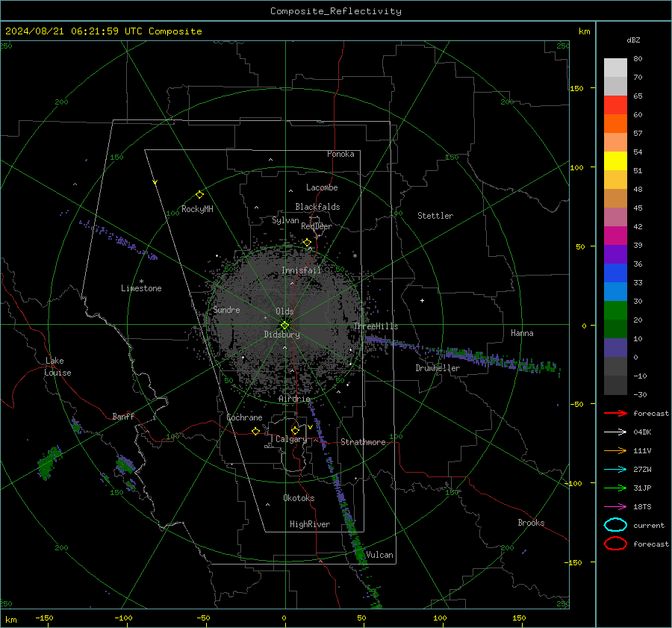The height and width of the screenshot is (628, 672).
Task: Click the Sundre label
Action: click(x=226, y=310)
